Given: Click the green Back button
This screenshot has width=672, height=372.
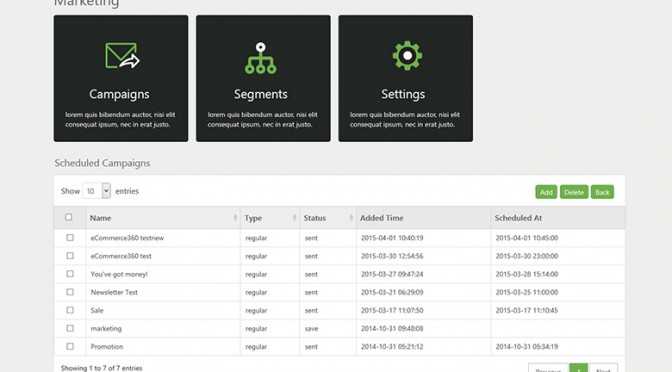Looking at the screenshot, I should pyautogui.click(x=602, y=192).
